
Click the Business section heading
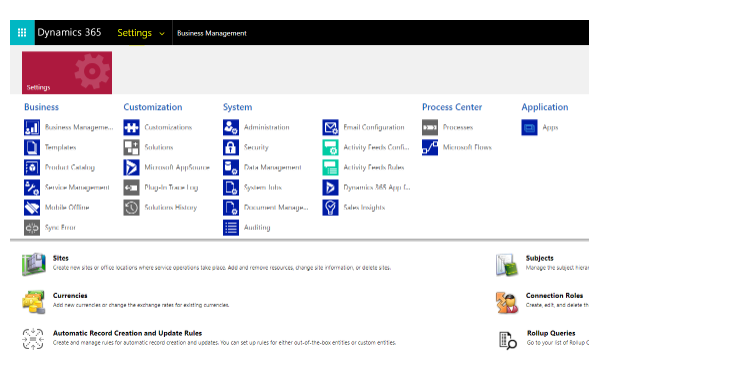tap(42, 107)
